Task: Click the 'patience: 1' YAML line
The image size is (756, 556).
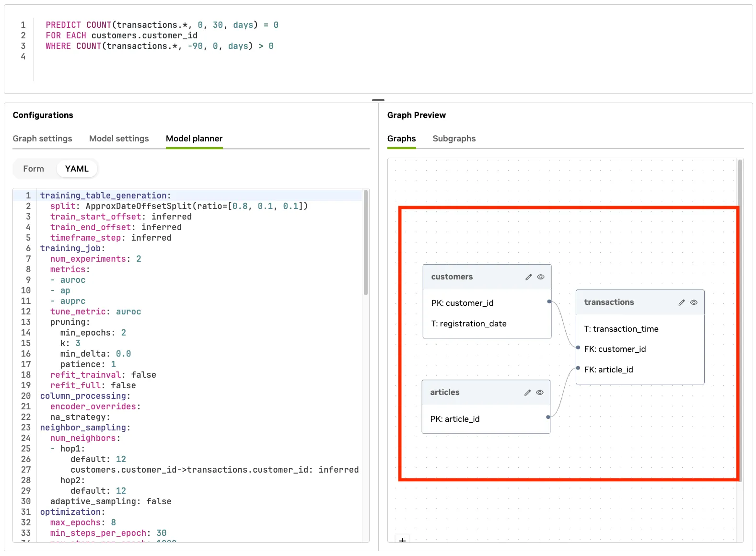Action: pos(88,364)
